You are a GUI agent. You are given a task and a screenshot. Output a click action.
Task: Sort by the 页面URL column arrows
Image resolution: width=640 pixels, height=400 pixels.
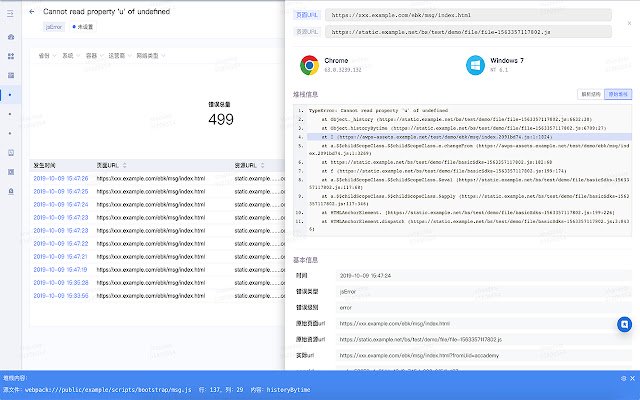point(124,165)
